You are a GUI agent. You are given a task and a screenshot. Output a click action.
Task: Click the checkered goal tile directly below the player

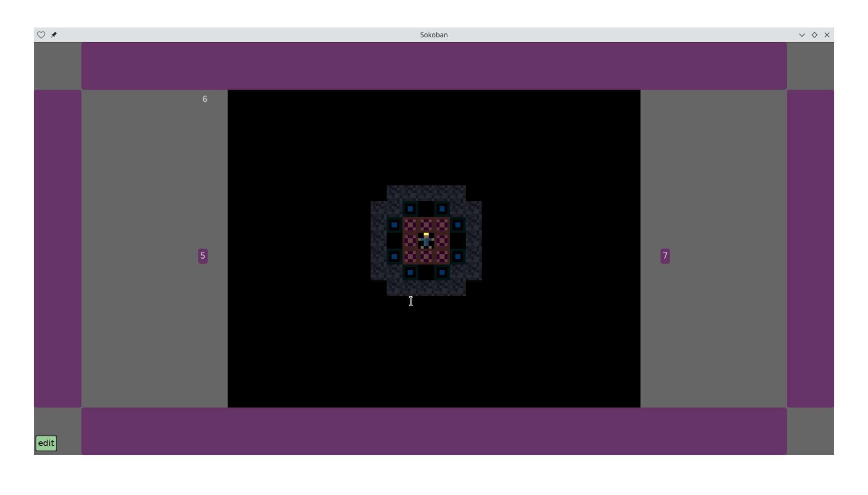tap(426, 257)
